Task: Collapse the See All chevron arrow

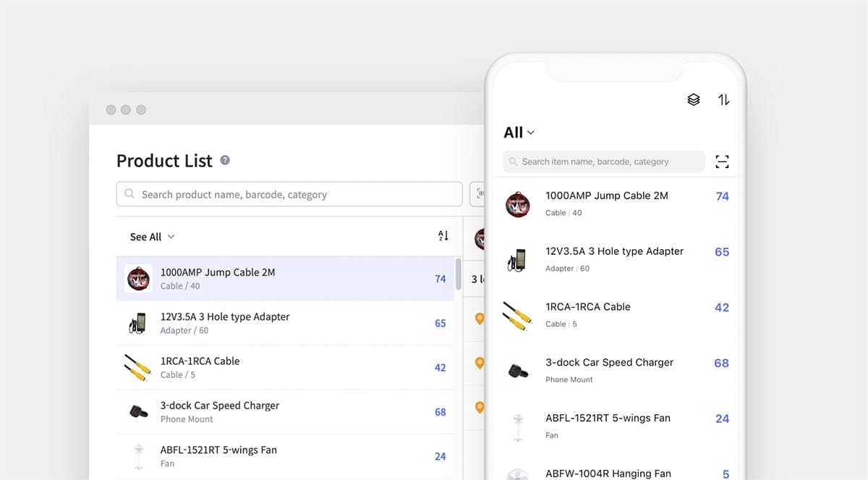Action: (171, 237)
